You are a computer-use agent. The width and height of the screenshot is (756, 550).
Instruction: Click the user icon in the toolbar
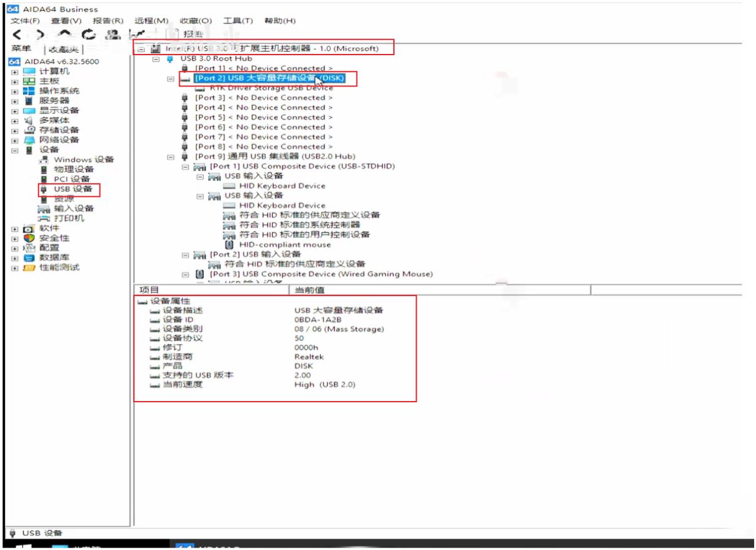tap(112, 35)
